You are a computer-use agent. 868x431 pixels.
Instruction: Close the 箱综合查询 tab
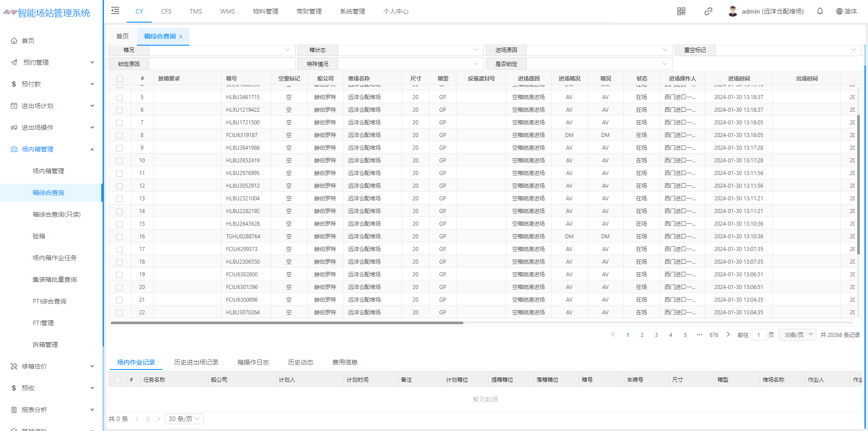click(181, 37)
